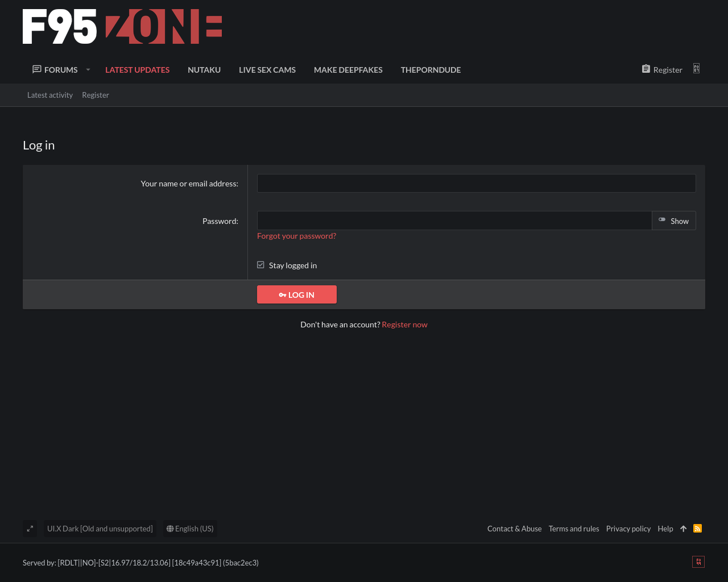Click the small icon right of Register
728x582 pixels.
696,69
